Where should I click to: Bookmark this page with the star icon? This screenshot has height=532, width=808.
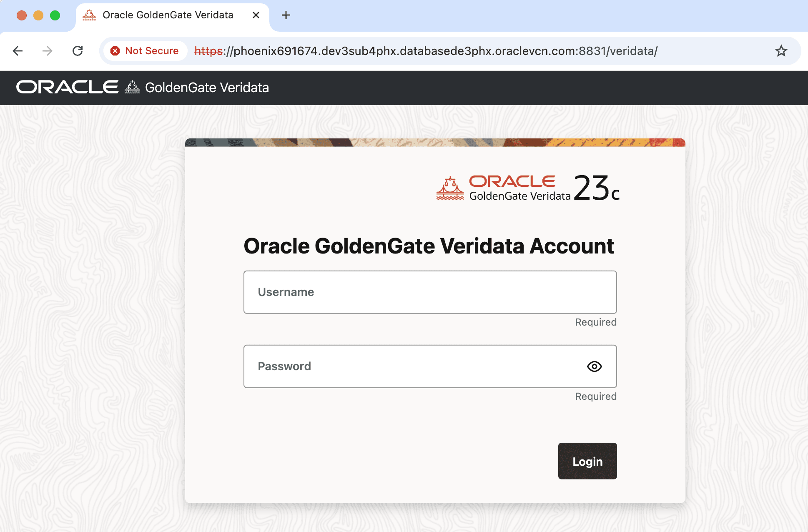[781, 51]
